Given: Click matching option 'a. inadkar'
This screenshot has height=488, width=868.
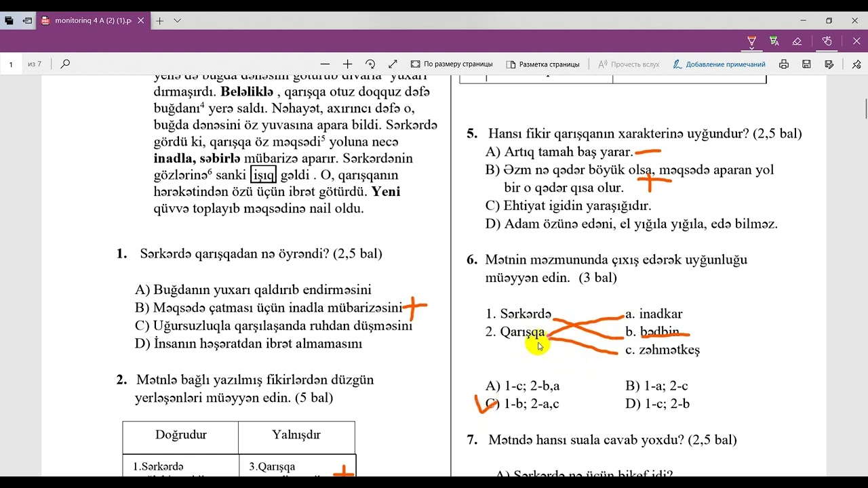Looking at the screenshot, I should 654,314.
